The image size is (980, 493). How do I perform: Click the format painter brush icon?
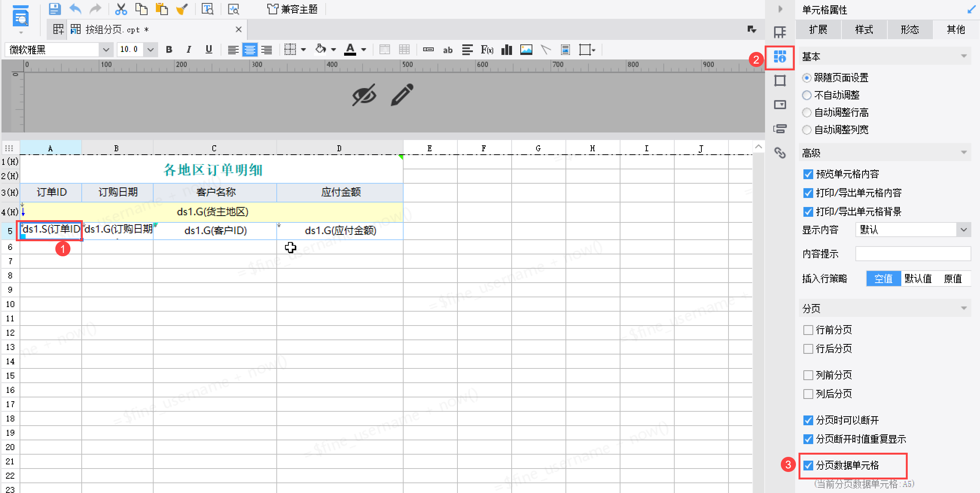point(182,9)
